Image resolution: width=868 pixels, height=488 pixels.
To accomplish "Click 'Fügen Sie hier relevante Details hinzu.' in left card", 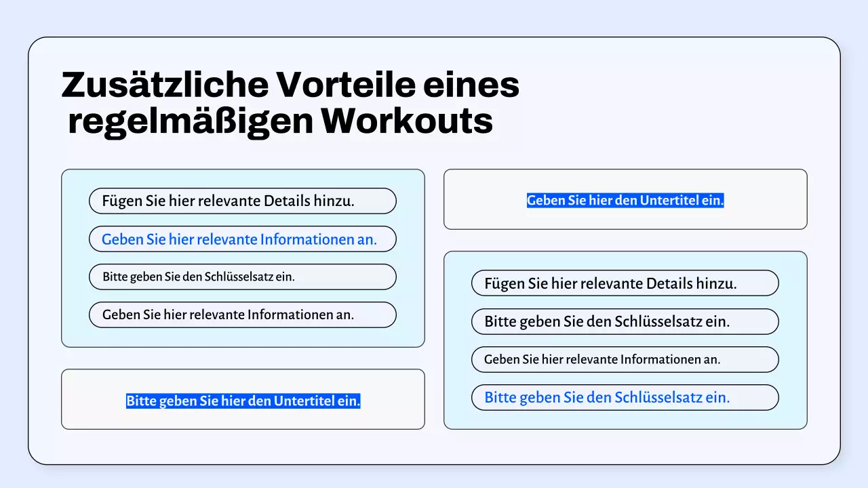I will tap(242, 201).
